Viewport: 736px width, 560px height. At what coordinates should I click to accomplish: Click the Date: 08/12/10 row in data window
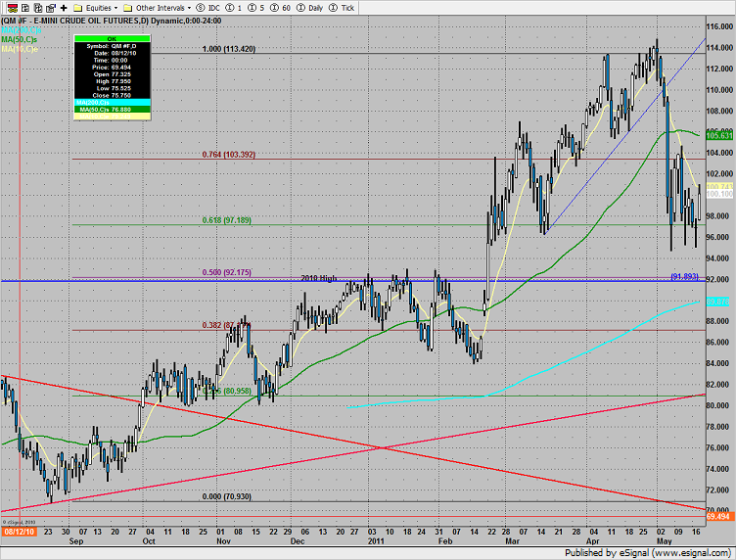coord(113,53)
